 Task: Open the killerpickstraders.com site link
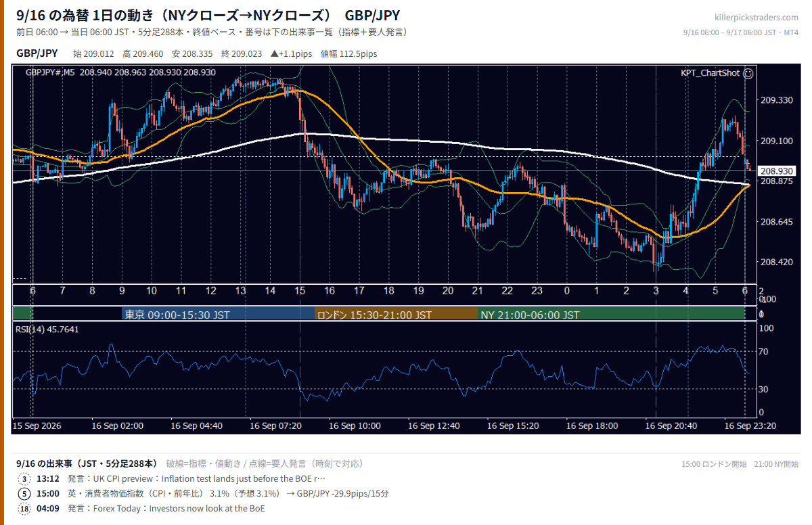tap(756, 17)
